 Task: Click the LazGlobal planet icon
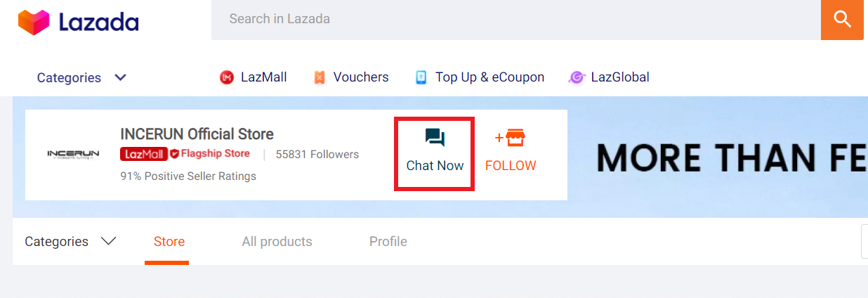(x=577, y=77)
